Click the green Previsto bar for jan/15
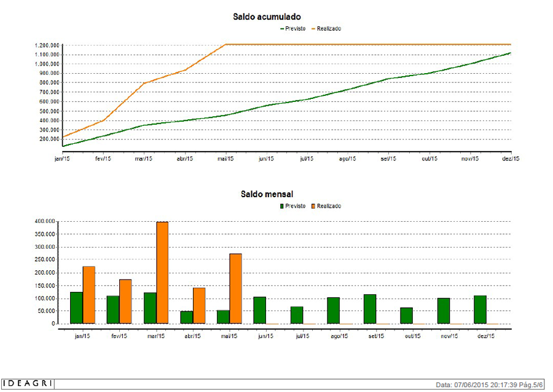The image size is (553, 392). coord(77,308)
